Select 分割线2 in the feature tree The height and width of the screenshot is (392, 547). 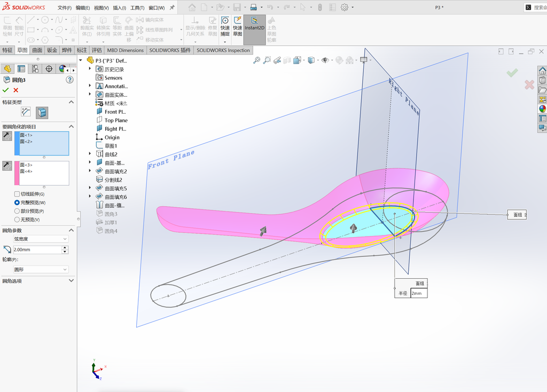pos(113,180)
